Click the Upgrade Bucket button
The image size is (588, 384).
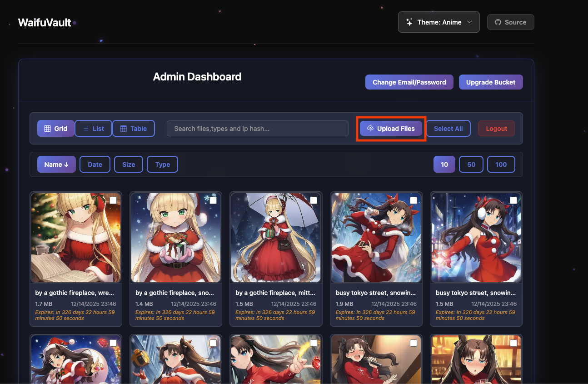click(491, 82)
